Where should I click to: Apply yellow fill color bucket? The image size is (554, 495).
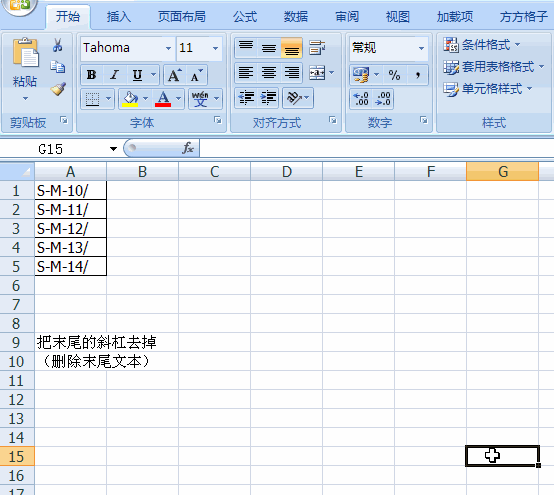(130, 99)
